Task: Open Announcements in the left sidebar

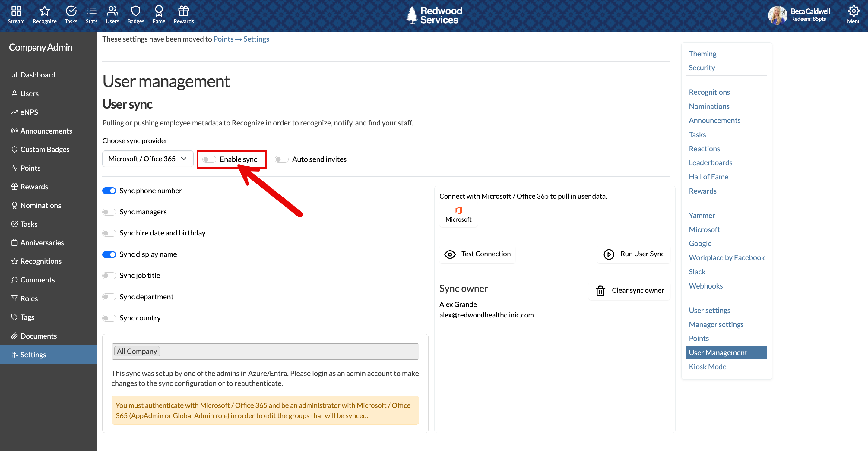Action: (x=46, y=131)
